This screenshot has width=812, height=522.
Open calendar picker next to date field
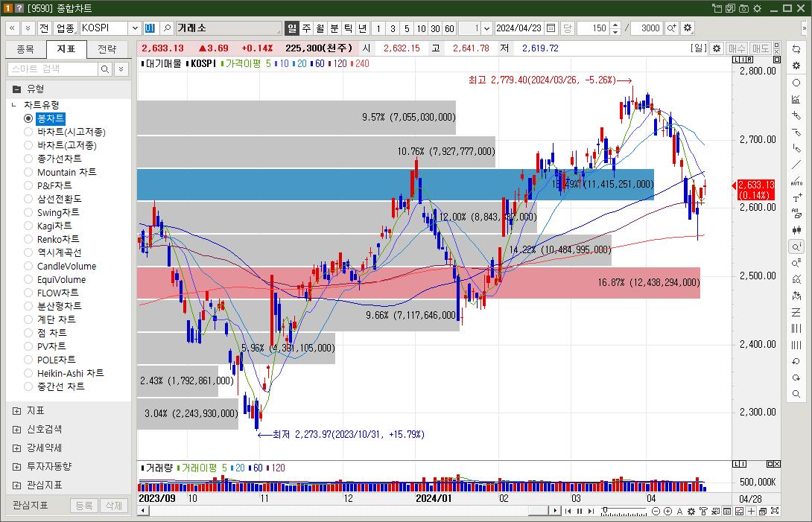pos(551,28)
